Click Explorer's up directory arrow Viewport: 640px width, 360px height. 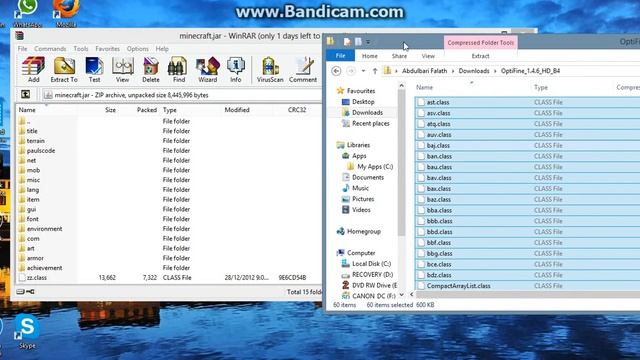pyautogui.click(x=375, y=71)
